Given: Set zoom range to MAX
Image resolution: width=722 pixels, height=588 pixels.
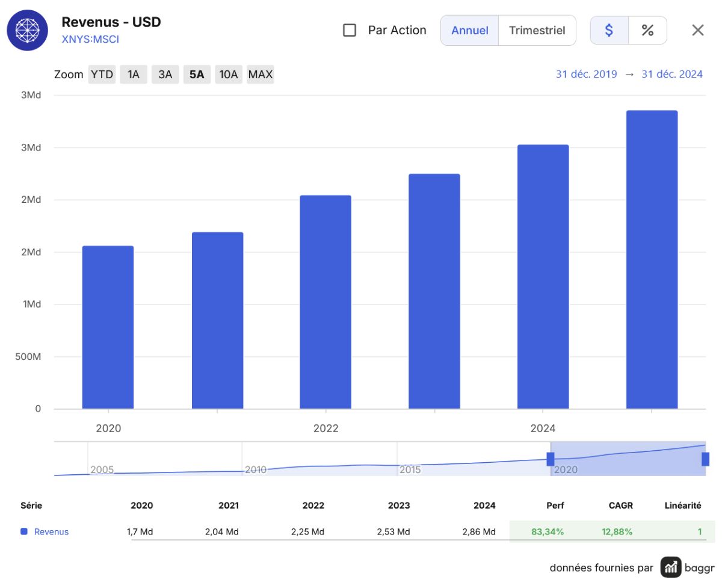Looking at the screenshot, I should 261,75.
